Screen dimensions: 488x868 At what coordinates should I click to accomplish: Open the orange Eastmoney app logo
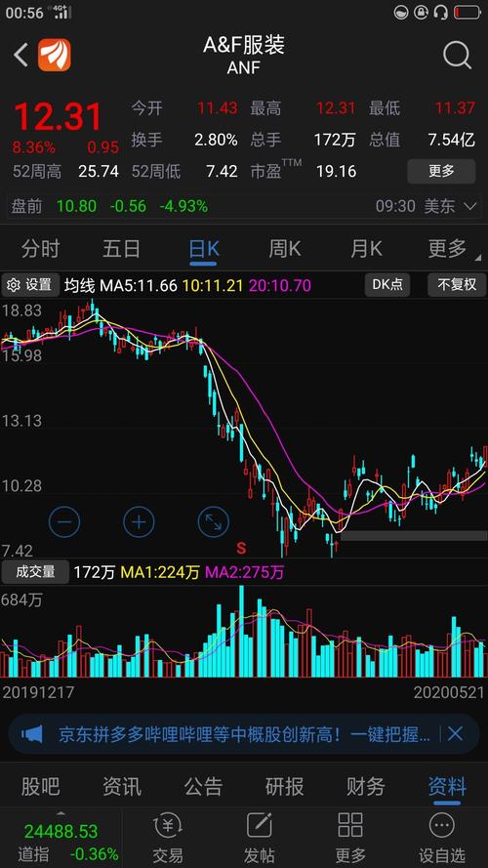55,56
